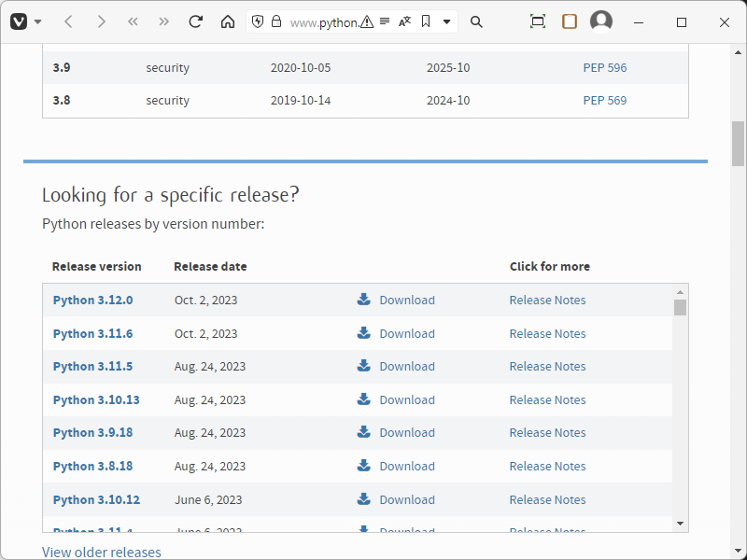Click download icon for Python 3.9.18
Viewport: 747px width, 560px height.
point(364,431)
